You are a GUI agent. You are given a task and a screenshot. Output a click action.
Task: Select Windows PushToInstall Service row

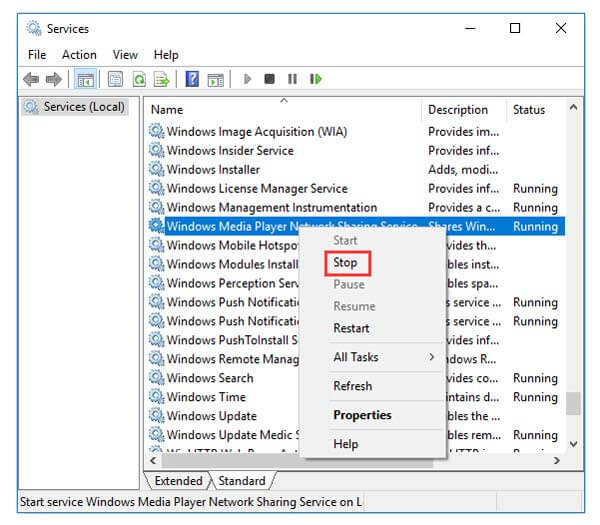(x=233, y=340)
